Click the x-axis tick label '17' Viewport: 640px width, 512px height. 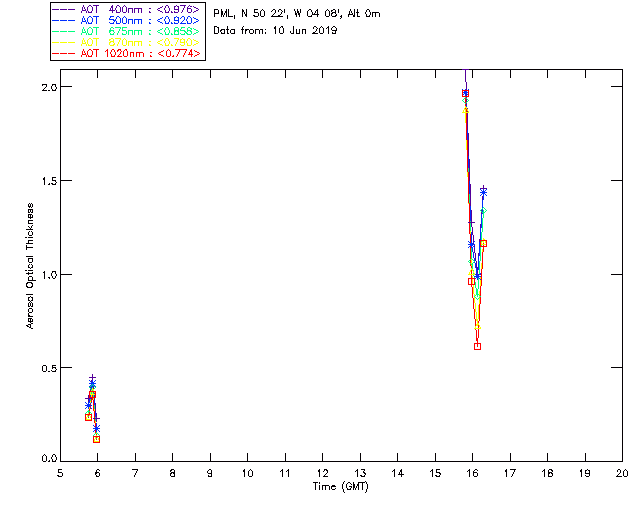[x=510, y=473]
